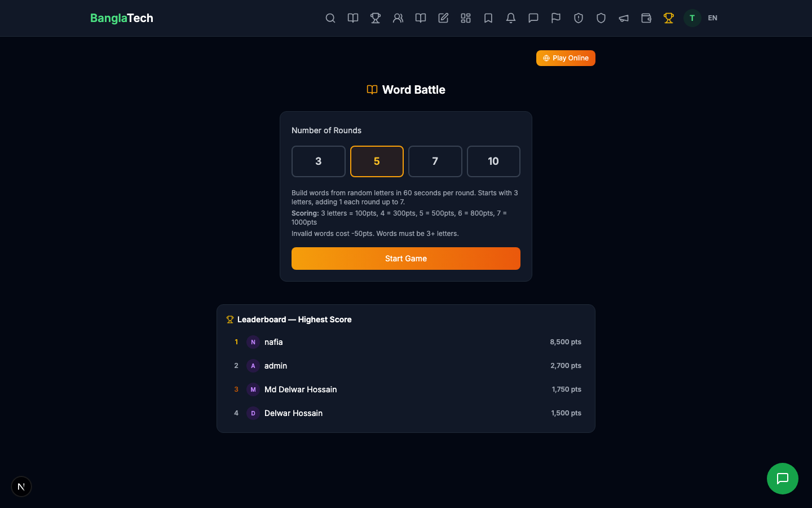Open the chat bubble icon in the navbar

(x=533, y=18)
